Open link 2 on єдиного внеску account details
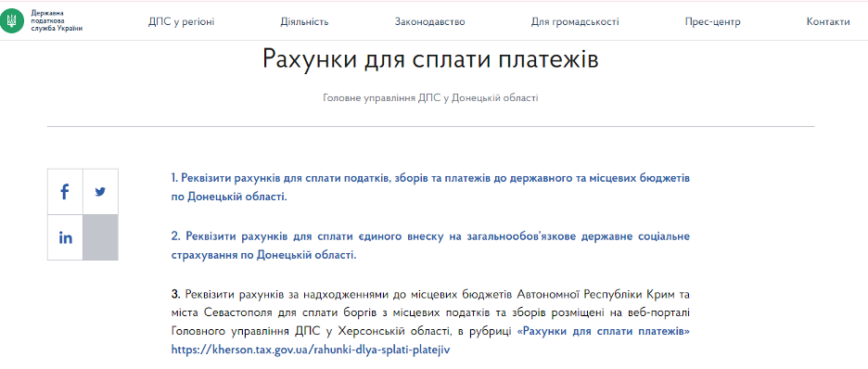 pyautogui.click(x=430, y=246)
